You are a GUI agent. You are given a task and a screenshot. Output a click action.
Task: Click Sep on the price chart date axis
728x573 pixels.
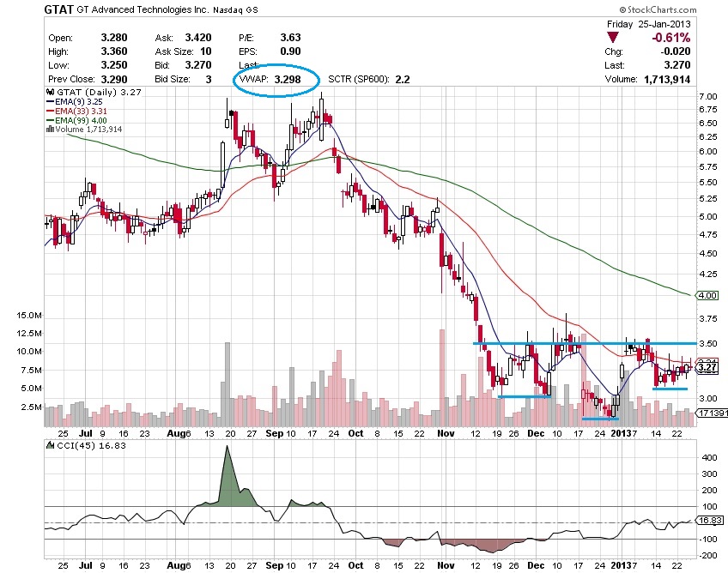[275, 433]
